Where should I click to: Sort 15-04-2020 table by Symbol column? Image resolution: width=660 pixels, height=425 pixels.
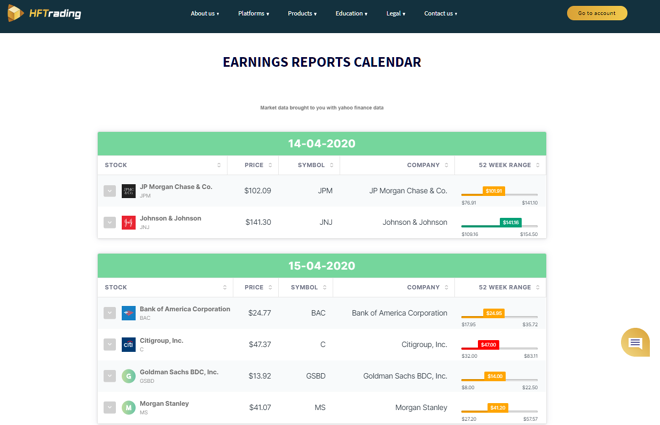(325, 287)
